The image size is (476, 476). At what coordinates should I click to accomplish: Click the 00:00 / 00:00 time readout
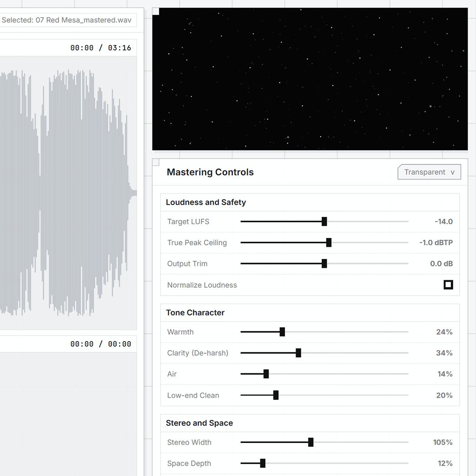100,344
